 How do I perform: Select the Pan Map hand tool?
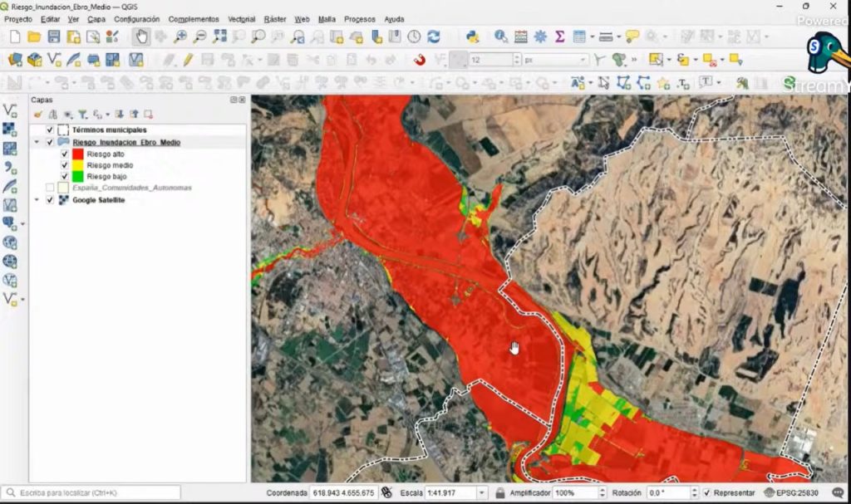(141, 37)
